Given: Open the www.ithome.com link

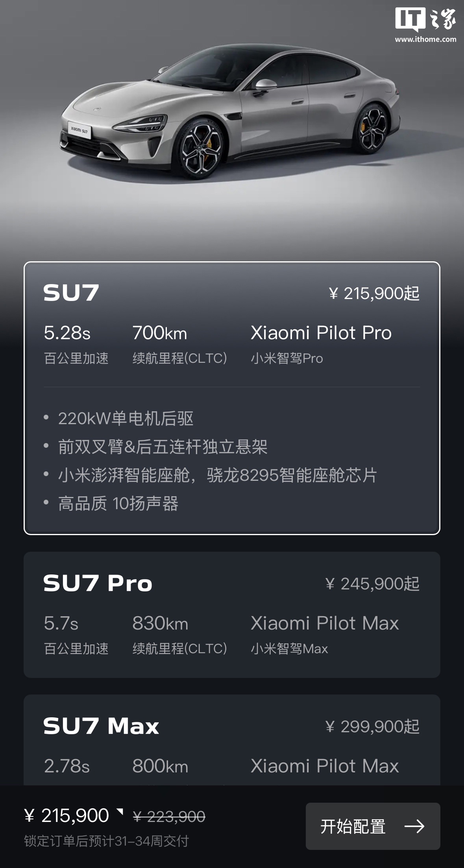Looking at the screenshot, I should point(425,39).
